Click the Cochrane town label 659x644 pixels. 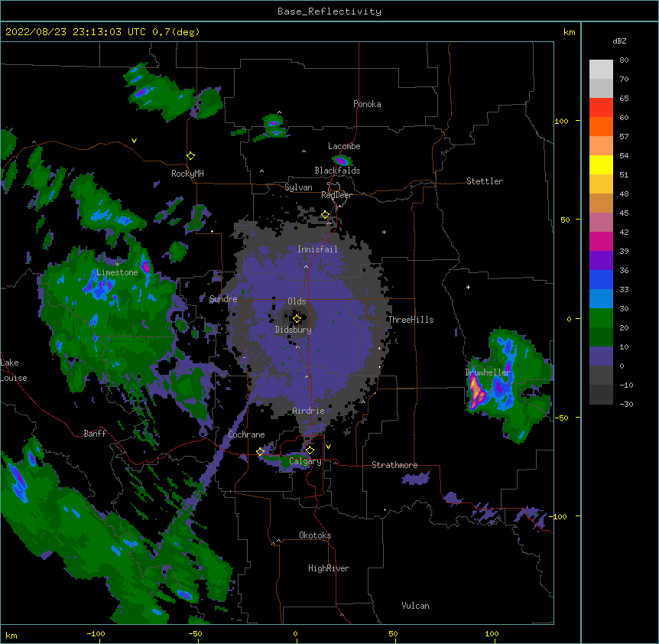pos(246,434)
